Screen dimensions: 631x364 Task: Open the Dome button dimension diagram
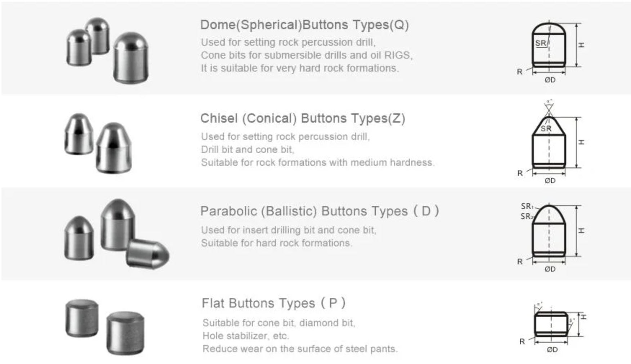(550, 51)
